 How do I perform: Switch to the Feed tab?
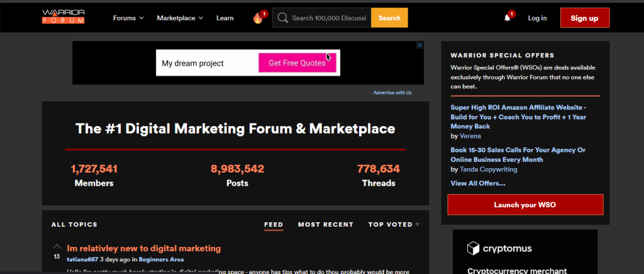274,224
